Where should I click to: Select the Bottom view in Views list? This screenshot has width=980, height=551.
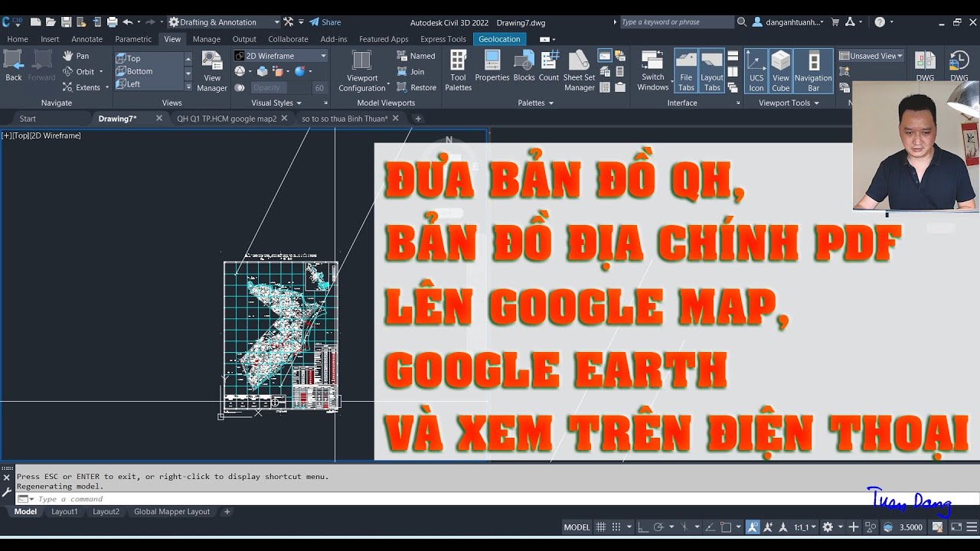coord(150,71)
